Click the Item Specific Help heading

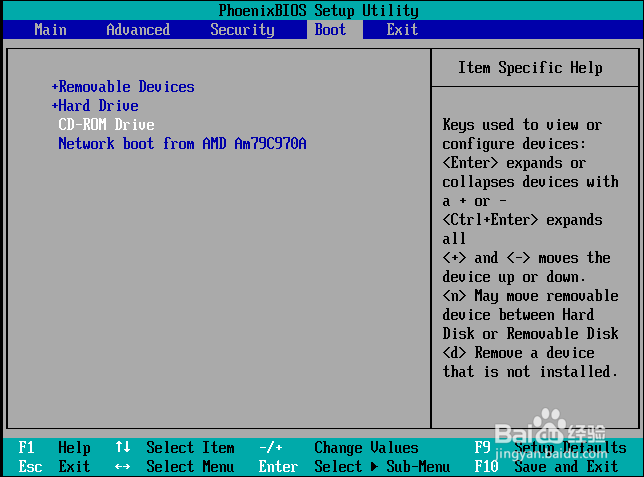pos(530,67)
